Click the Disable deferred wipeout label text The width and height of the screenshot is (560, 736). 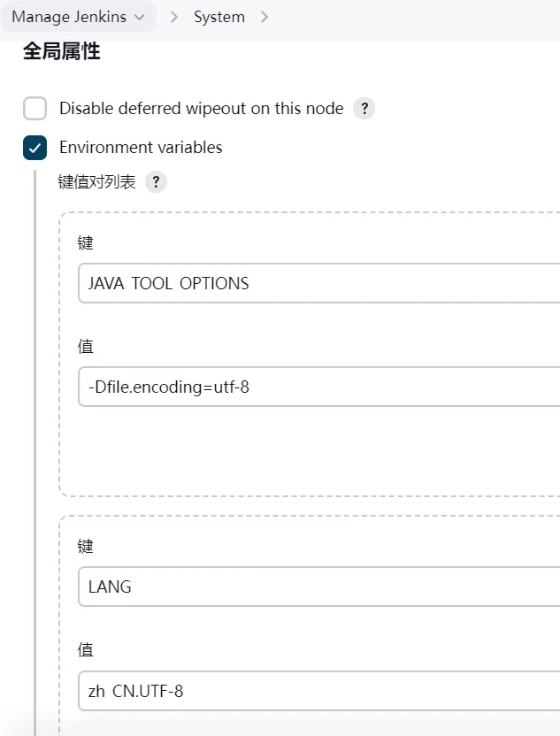point(202,109)
